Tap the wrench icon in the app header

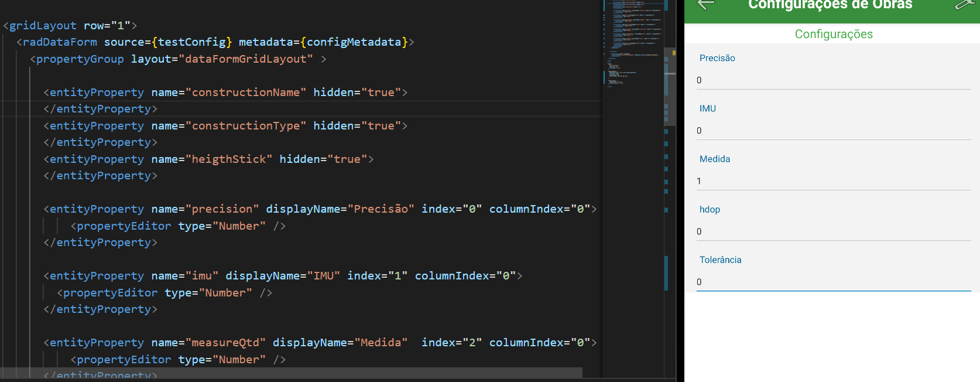point(966,5)
